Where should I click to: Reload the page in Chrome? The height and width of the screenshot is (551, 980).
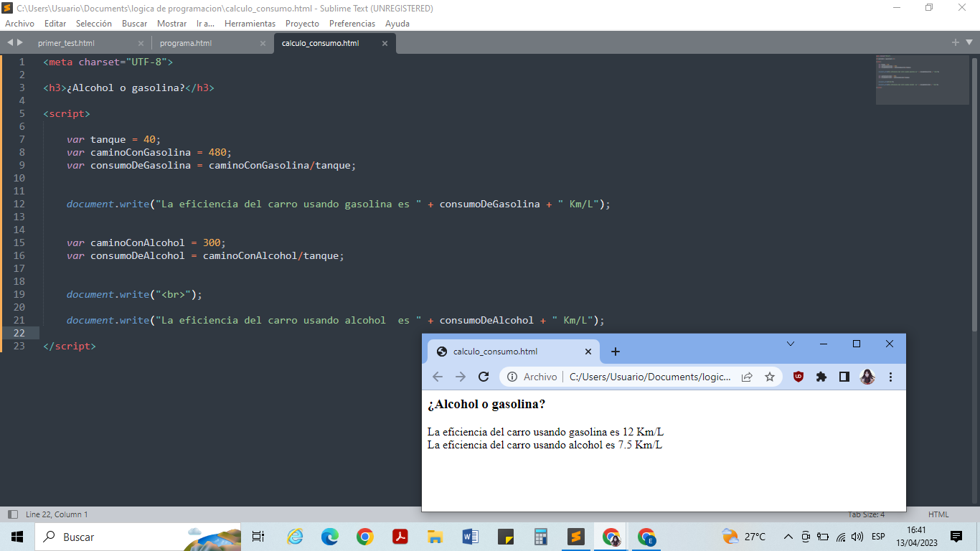pyautogui.click(x=484, y=377)
